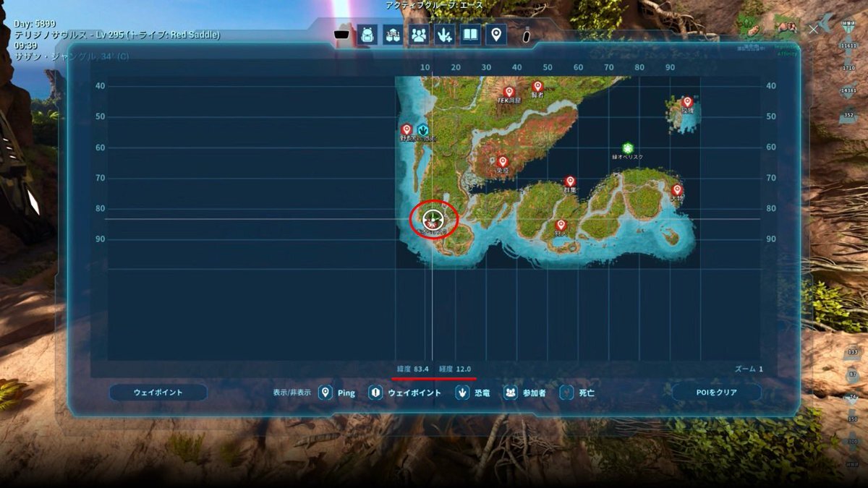868x488 pixels.
Task: Click the アクティブグループ header text
Action: (434, 5)
